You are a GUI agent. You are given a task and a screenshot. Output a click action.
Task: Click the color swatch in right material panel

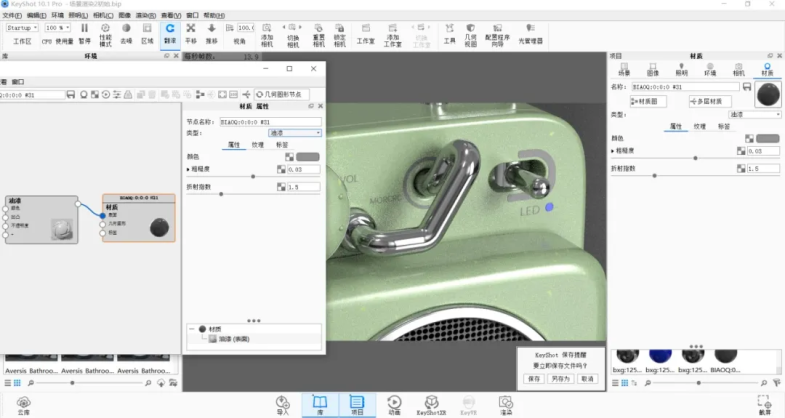click(x=768, y=138)
